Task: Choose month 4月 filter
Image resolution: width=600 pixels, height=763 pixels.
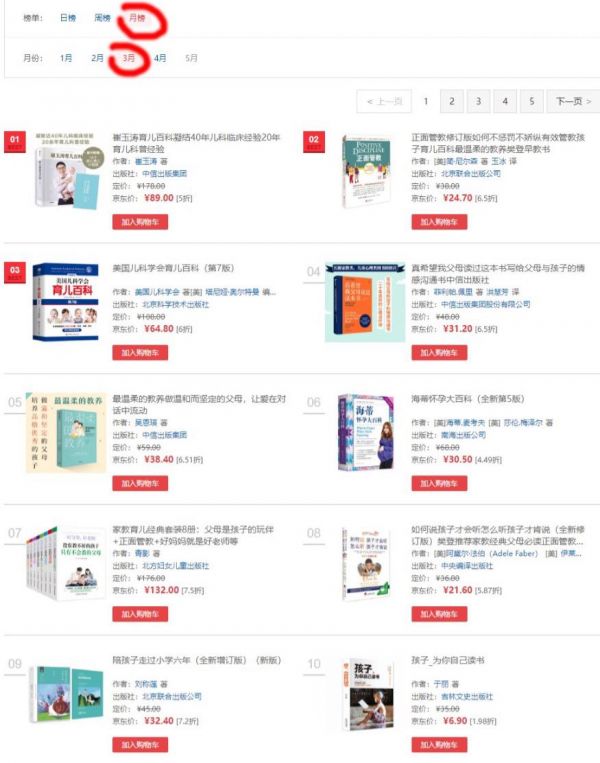Action: click(x=160, y=58)
